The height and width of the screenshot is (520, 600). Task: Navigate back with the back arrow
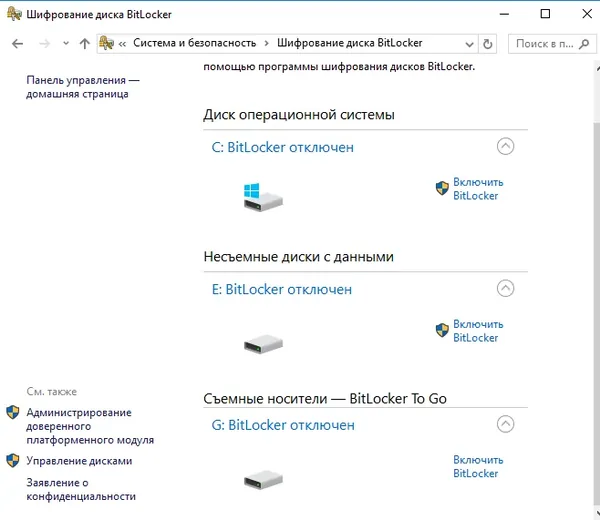click(x=17, y=44)
